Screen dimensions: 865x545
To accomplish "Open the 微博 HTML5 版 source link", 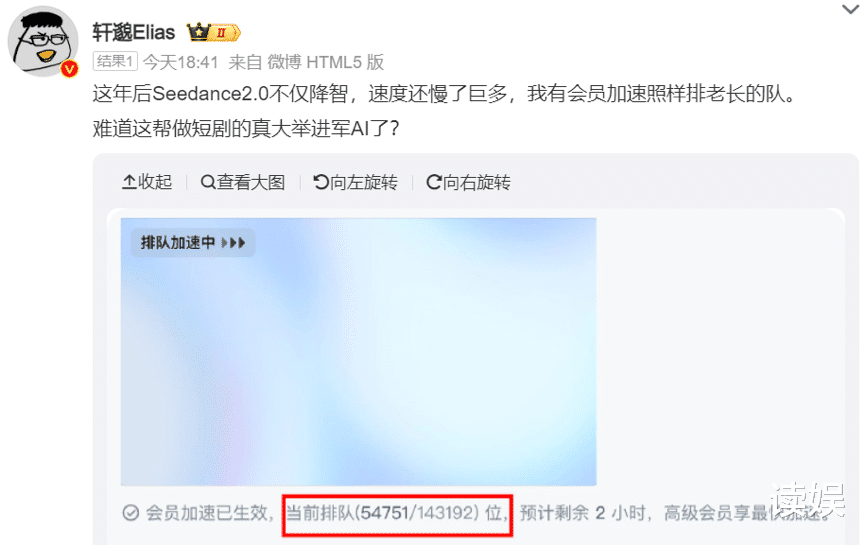I will pos(325,62).
